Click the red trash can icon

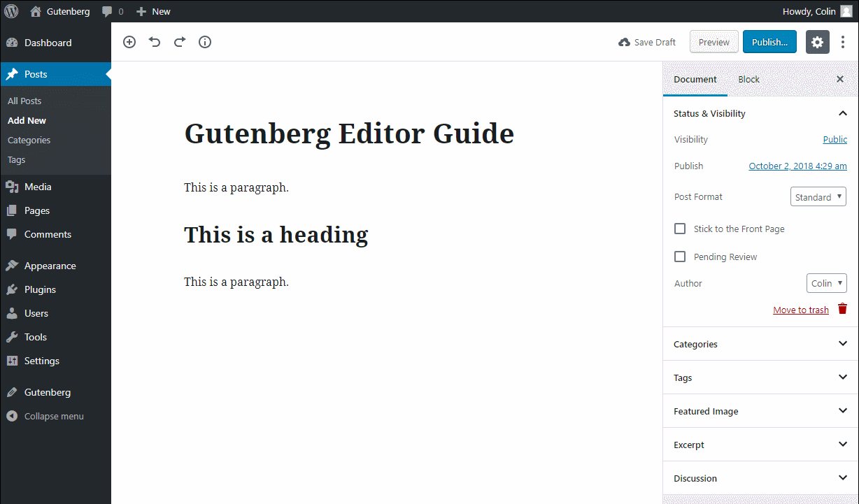tap(842, 309)
